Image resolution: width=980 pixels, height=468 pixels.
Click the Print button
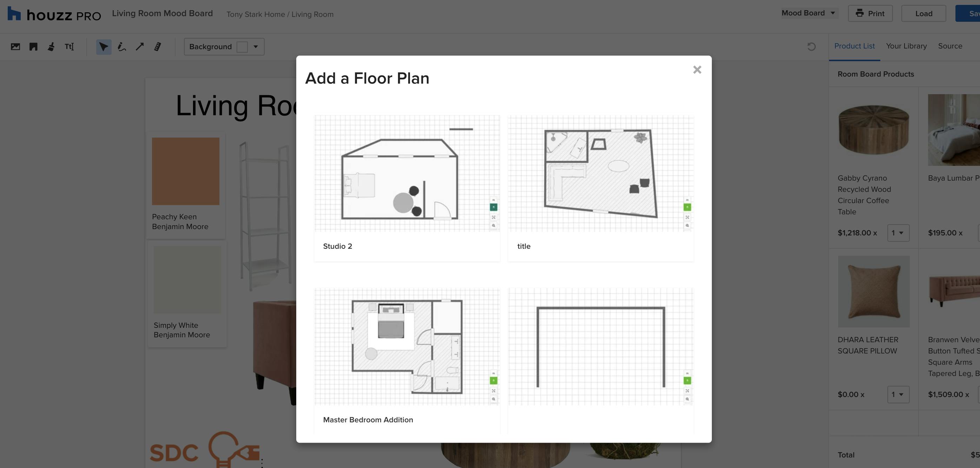pos(870,13)
